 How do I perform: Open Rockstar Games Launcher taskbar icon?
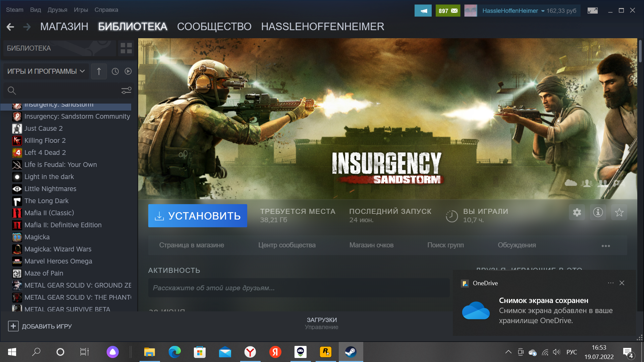coord(326,352)
